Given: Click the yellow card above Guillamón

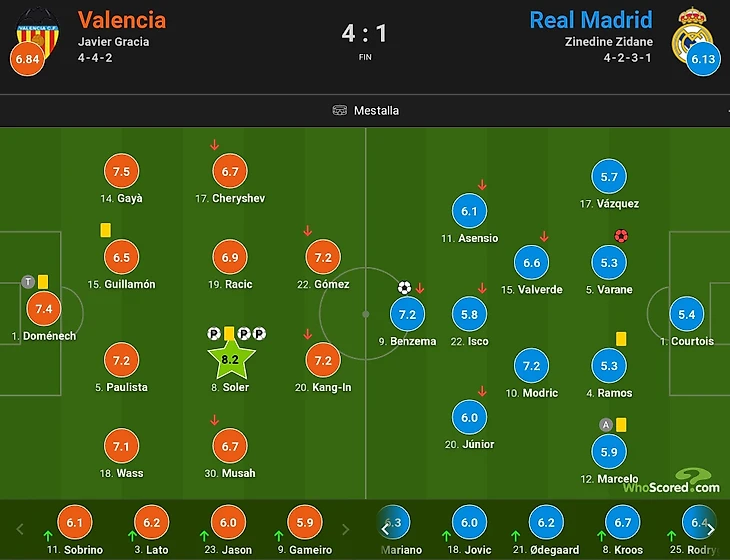Looking at the screenshot, I should (106, 230).
